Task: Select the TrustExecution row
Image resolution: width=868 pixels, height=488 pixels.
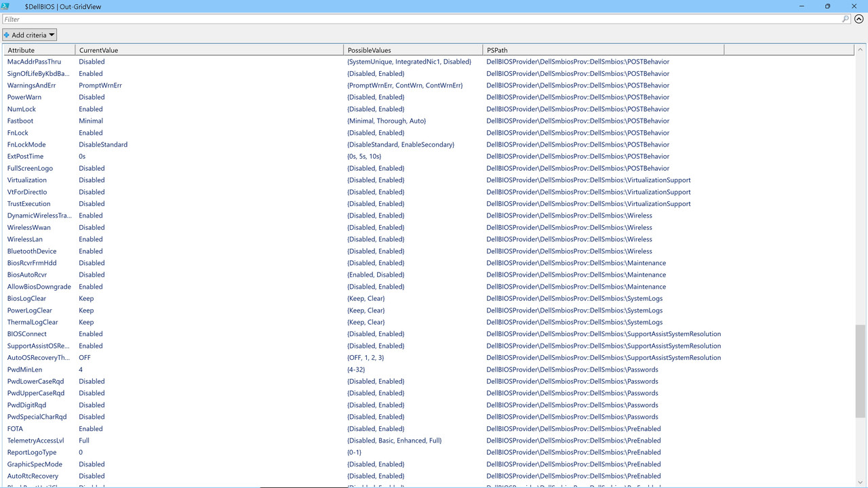Action: 429,204
